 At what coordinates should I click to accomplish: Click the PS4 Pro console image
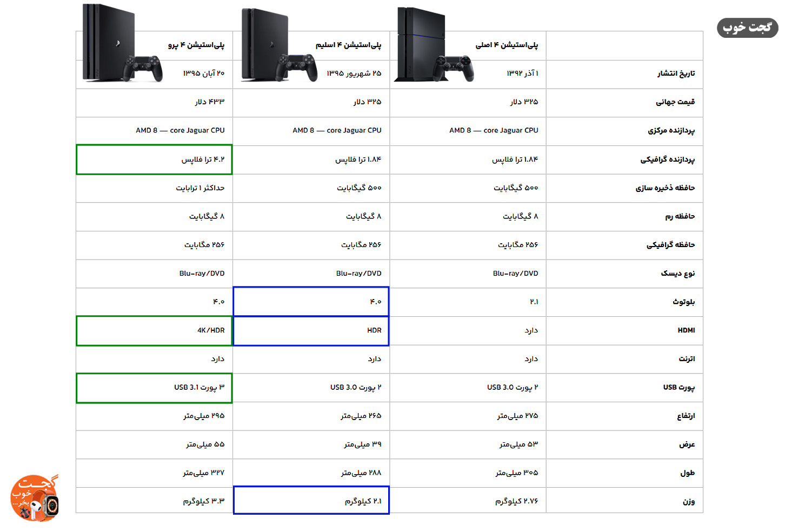[122, 43]
